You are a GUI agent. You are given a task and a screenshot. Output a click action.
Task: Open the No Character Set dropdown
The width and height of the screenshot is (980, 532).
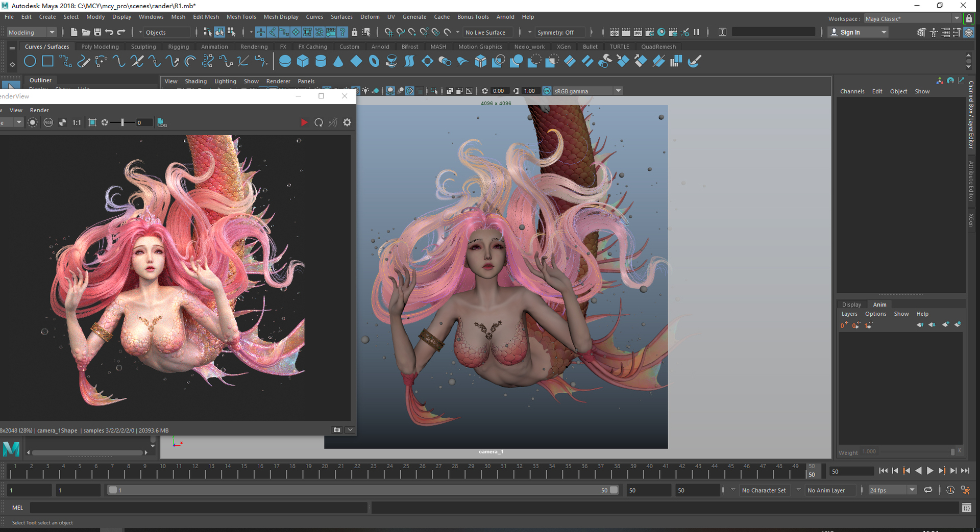coord(765,490)
